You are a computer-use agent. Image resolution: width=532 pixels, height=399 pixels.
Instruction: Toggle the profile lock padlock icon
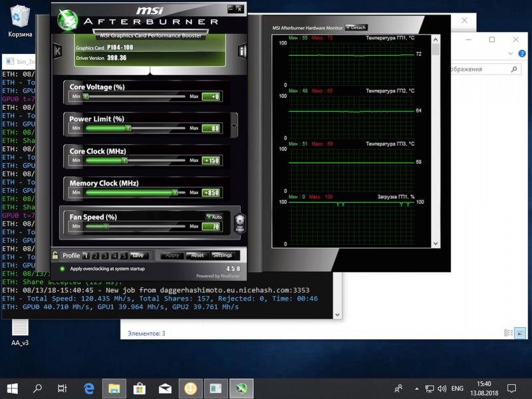click(x=55, y=255)
